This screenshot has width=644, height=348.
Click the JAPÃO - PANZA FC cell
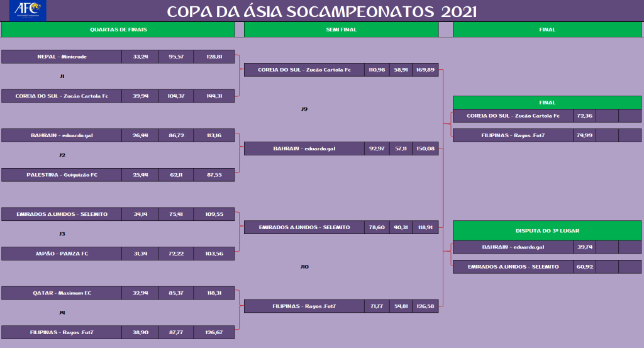(x=62, y=254)
